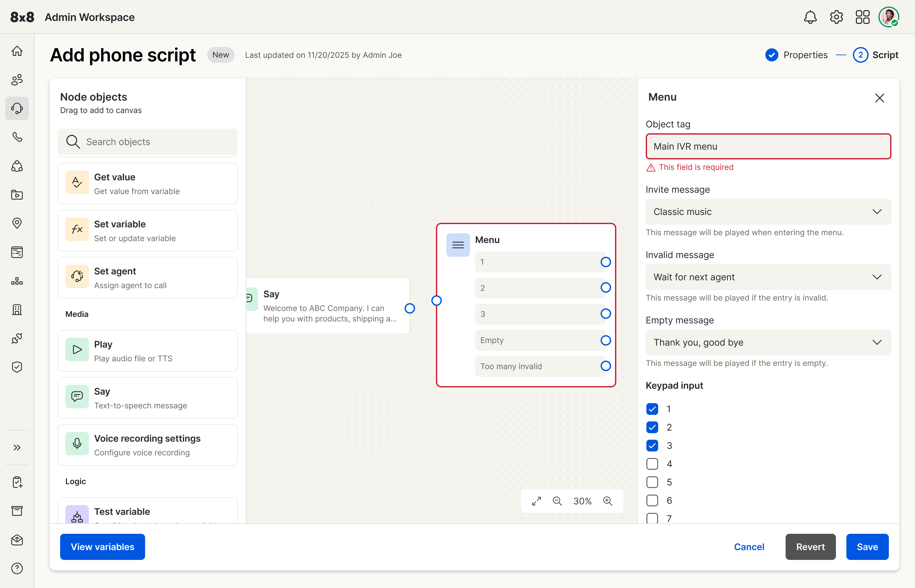The height and width of the screenshot is (588, 915).
Task: Enable keypad input 4 checkbox
Action: pos(652,464)
